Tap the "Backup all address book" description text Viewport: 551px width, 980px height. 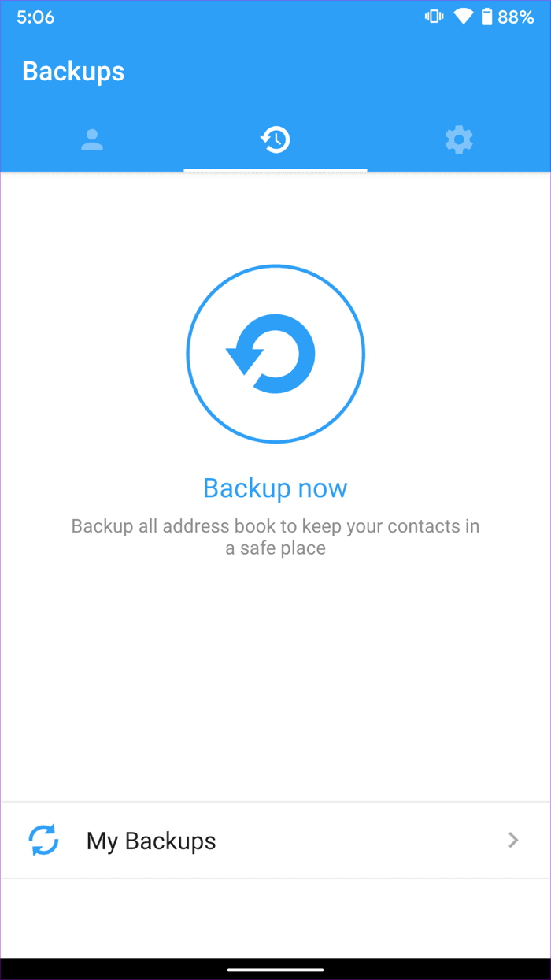click(275, 536)
